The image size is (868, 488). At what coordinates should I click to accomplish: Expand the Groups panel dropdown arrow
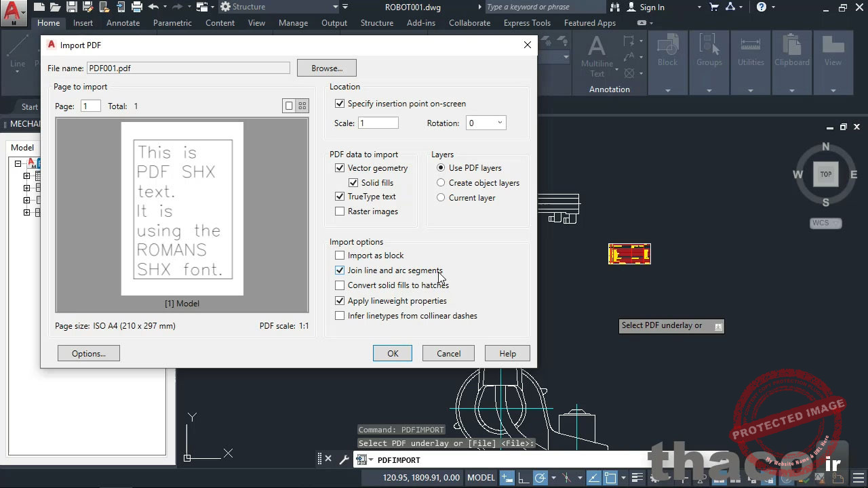(709, 90)
